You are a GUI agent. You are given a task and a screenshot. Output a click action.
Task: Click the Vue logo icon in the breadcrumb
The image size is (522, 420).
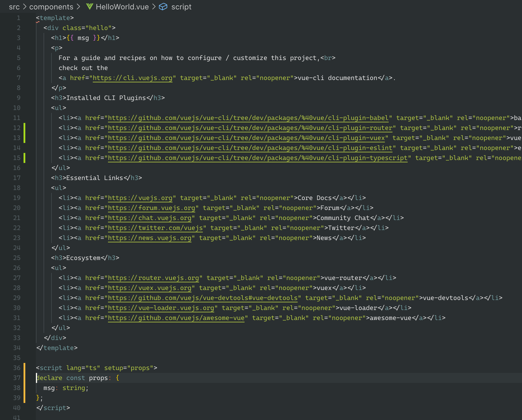tap(89, 6)
